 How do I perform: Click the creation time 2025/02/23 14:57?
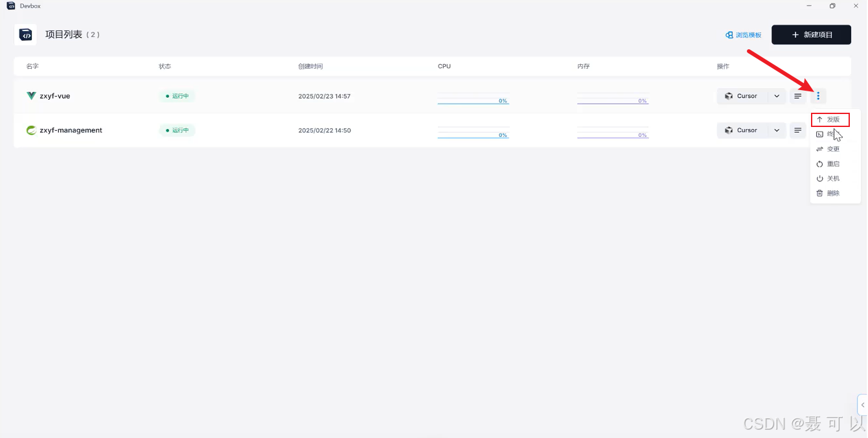325,96
